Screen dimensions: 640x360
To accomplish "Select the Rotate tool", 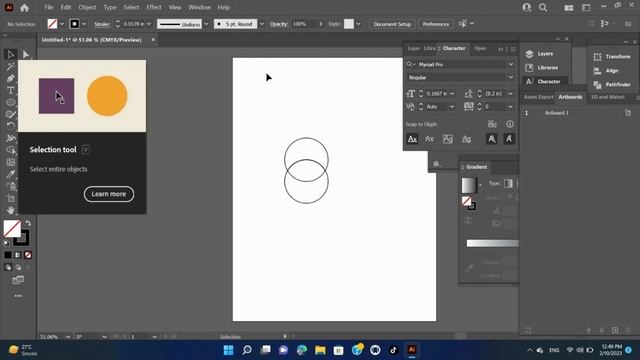I will [x=11, y=126].
